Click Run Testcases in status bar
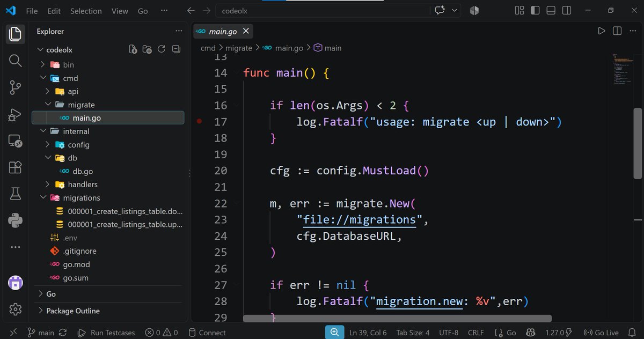Image resolution: width=644 pixels, height=339 pixels. (x=106, y=333)
